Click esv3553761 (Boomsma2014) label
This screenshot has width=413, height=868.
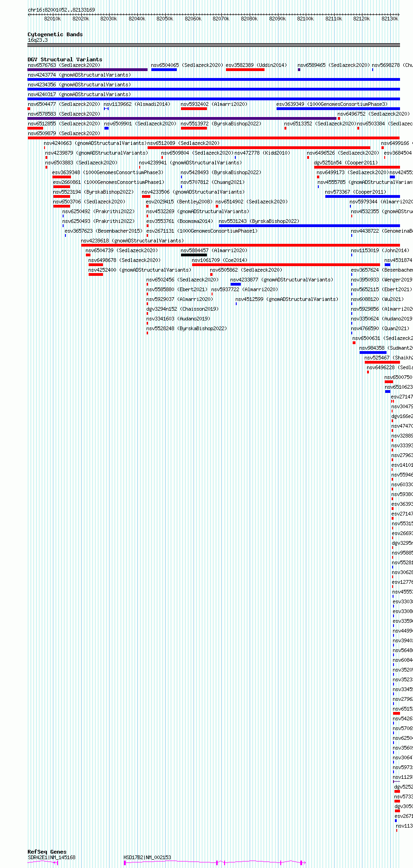coord(180,221)
